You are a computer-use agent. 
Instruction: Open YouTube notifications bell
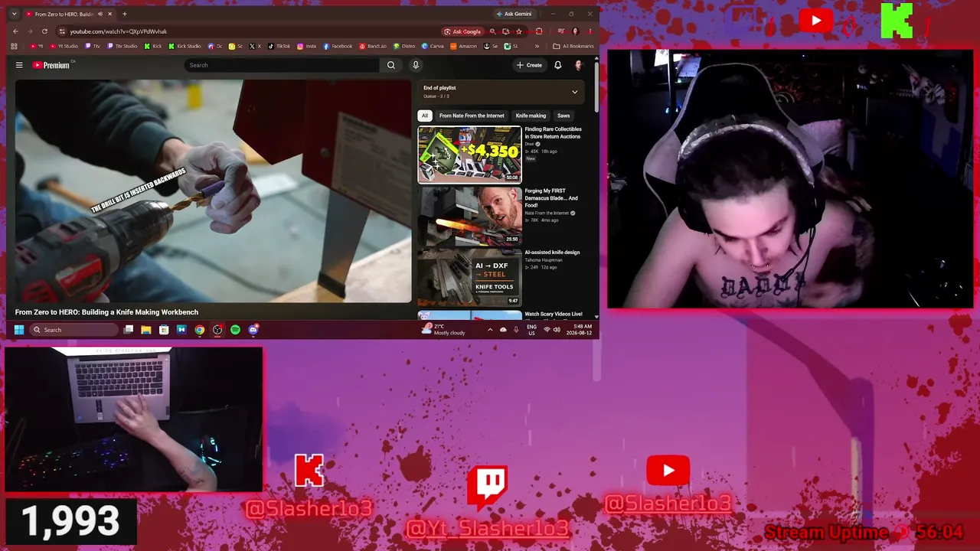pyautogui.click(x=558, y=65)
